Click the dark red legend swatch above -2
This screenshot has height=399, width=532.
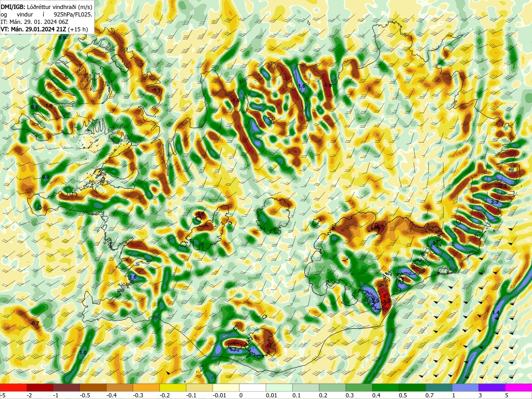pyautogui.click(x=40, y=387)
